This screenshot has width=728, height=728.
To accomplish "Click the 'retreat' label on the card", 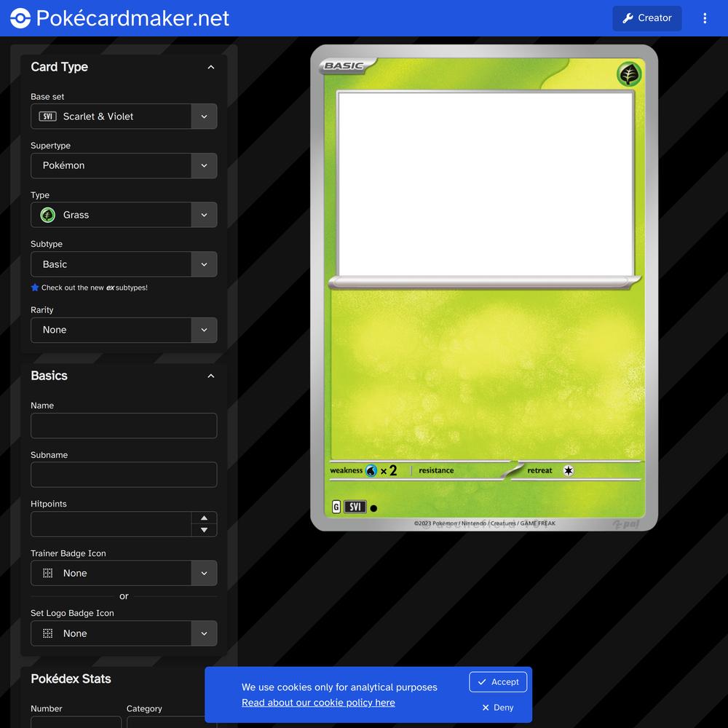I will (x=539, y=470).
